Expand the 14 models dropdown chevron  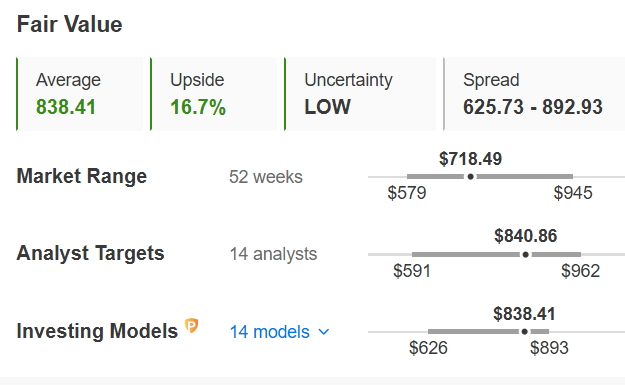[x=324, y=332]
